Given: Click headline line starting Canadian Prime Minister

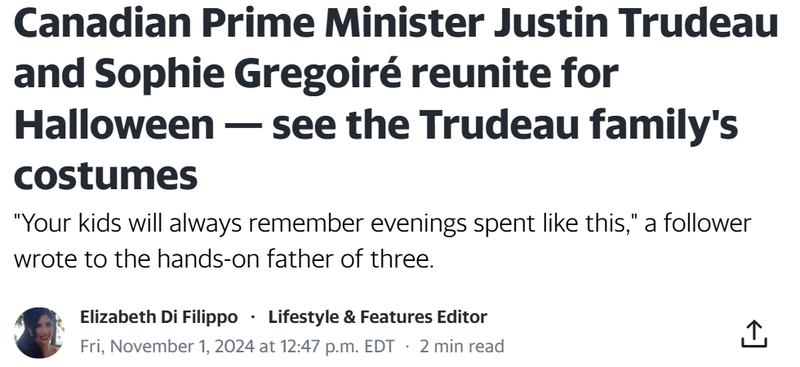Looking at the screenshot, I should (396, 23).
